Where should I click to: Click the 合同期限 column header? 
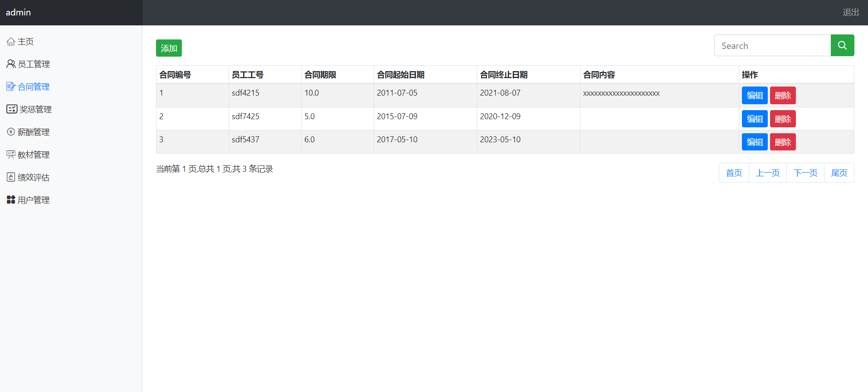(337, 74)
